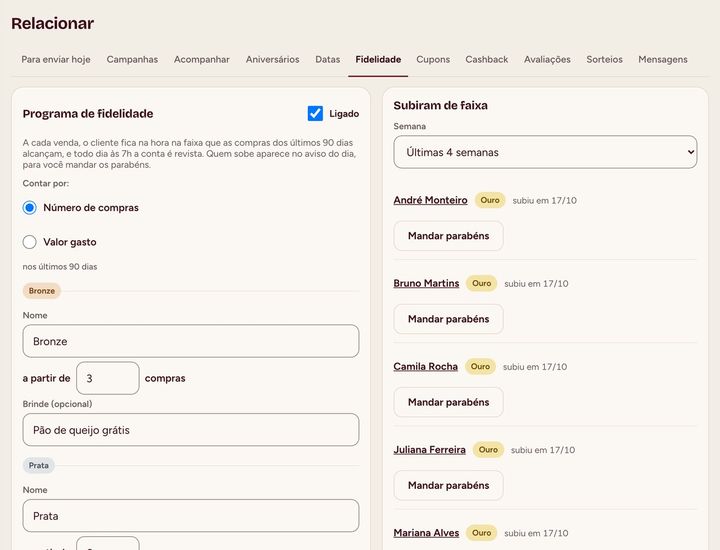Open the Aniversários tab
720x550 pixels.
click(272, 59)
